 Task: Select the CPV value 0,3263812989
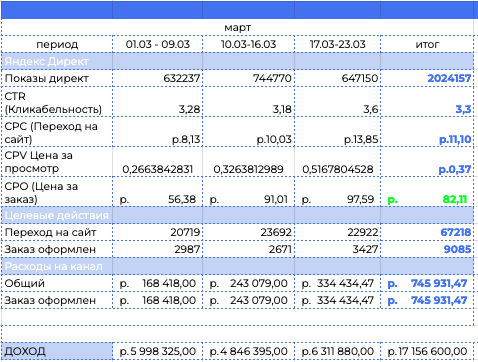click(x=248, y=162)
